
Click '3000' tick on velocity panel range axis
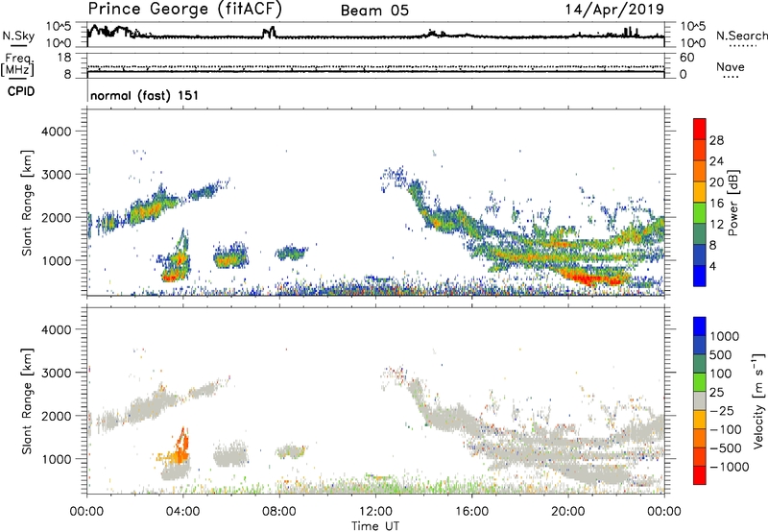tap(57, 373)
